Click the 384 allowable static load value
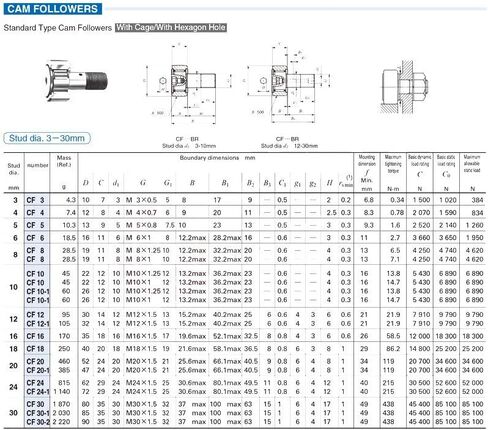The image size is (488, 430). coord(477,200)
